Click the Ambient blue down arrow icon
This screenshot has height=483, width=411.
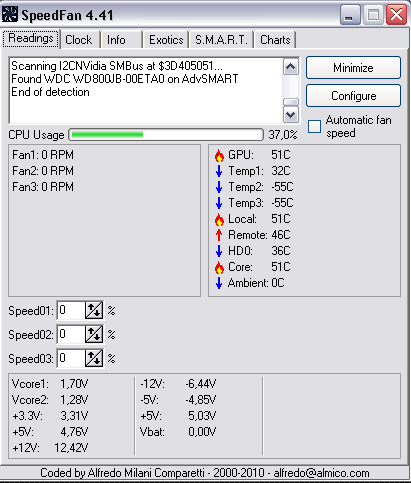point(219,283)
